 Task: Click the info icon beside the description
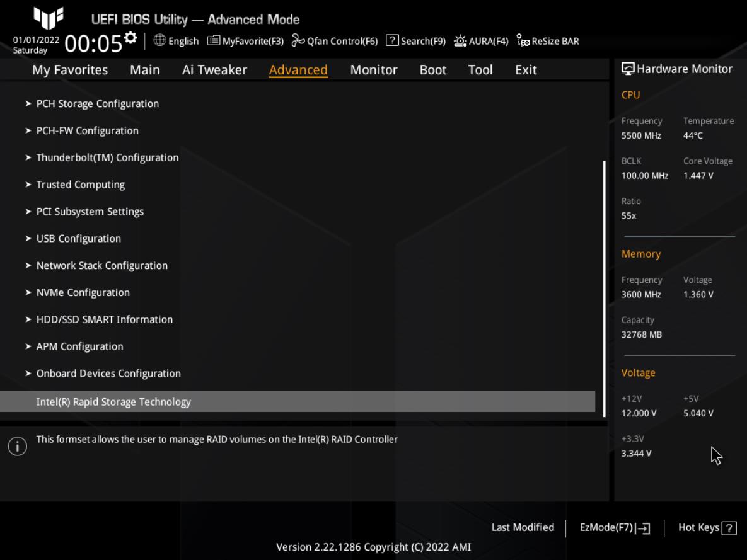[x=18, y=447]
